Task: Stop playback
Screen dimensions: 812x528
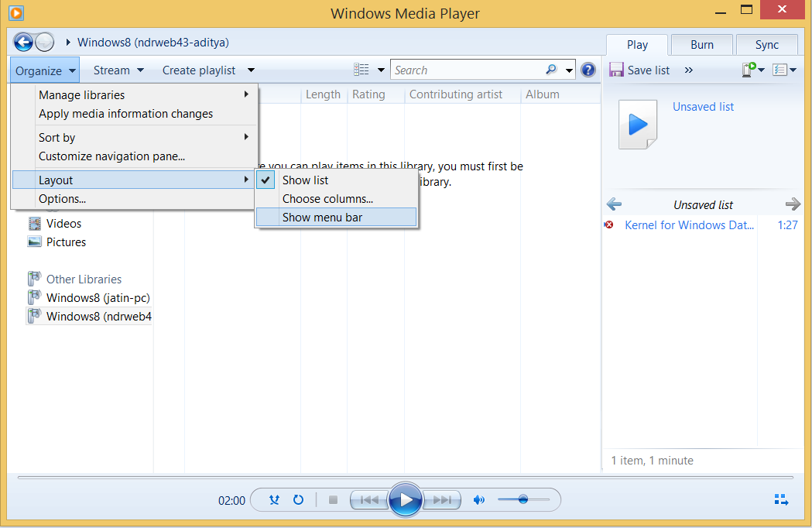Action: click(x=333, y=499)
